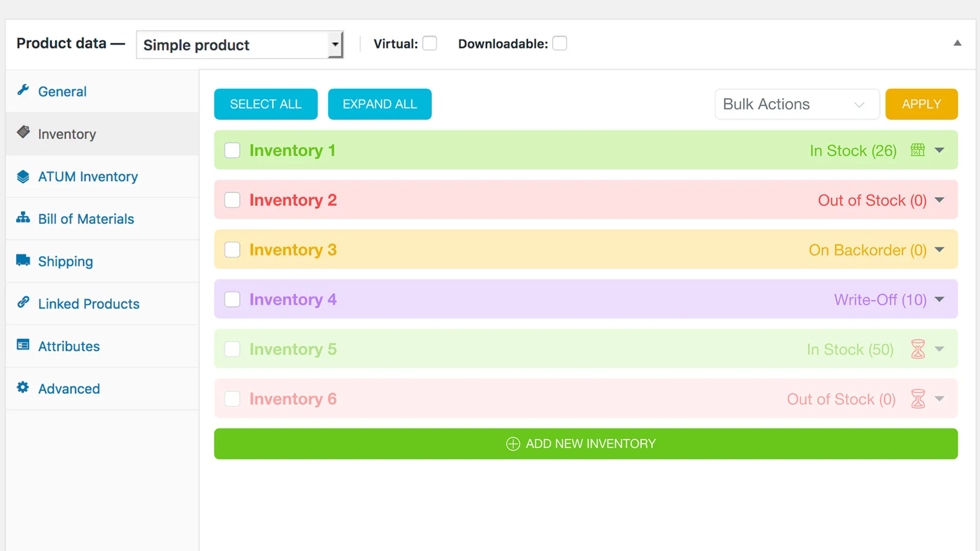Click the tag icon next to Inventory

(x=23, y=133)
